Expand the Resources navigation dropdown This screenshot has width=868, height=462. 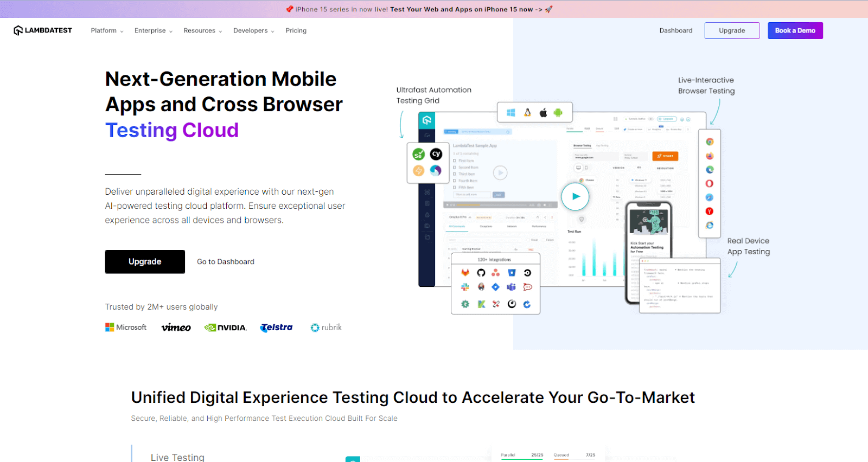coord(202,31)
